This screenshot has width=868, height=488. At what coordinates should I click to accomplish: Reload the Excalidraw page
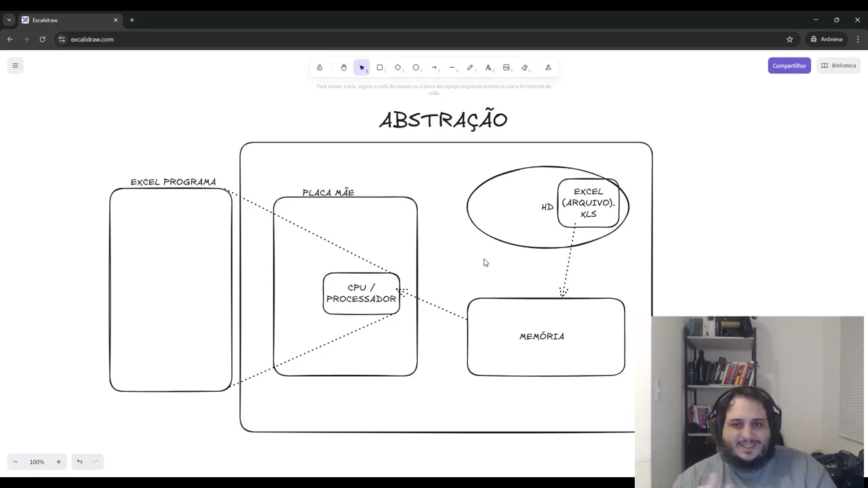coord(42,39)
